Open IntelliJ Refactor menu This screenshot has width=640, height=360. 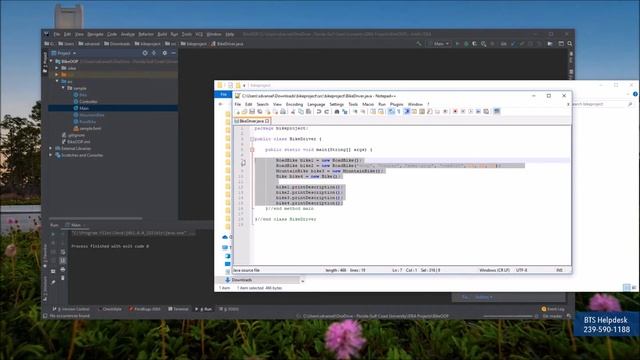click(x=146, y=34)
